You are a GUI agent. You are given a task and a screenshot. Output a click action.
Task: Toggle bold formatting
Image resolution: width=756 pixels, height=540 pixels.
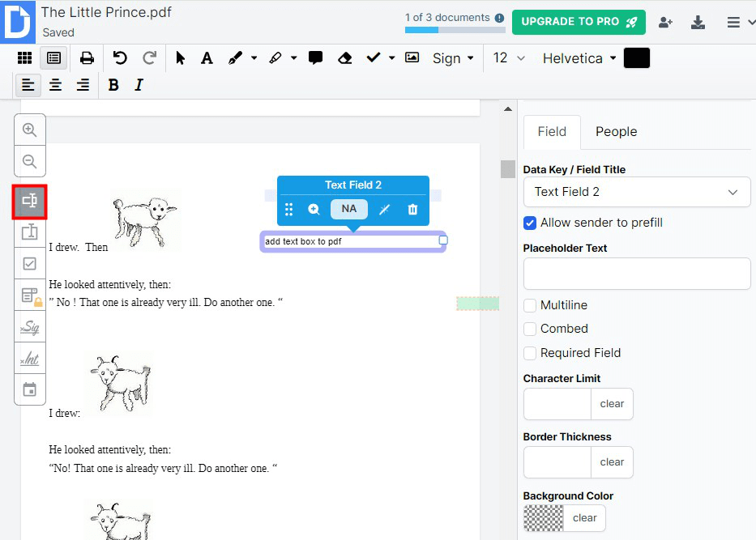click(x=113, y=85)
